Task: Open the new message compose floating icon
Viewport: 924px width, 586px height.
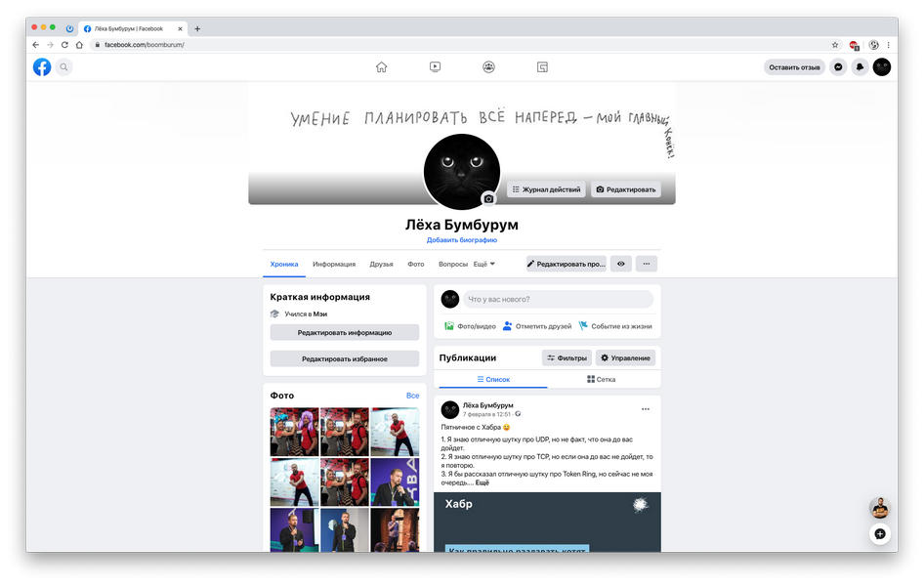Action: (880, 533)
